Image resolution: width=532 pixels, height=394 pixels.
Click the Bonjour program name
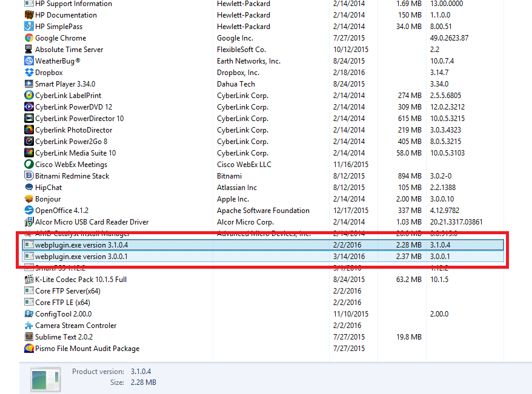[48, 199]
